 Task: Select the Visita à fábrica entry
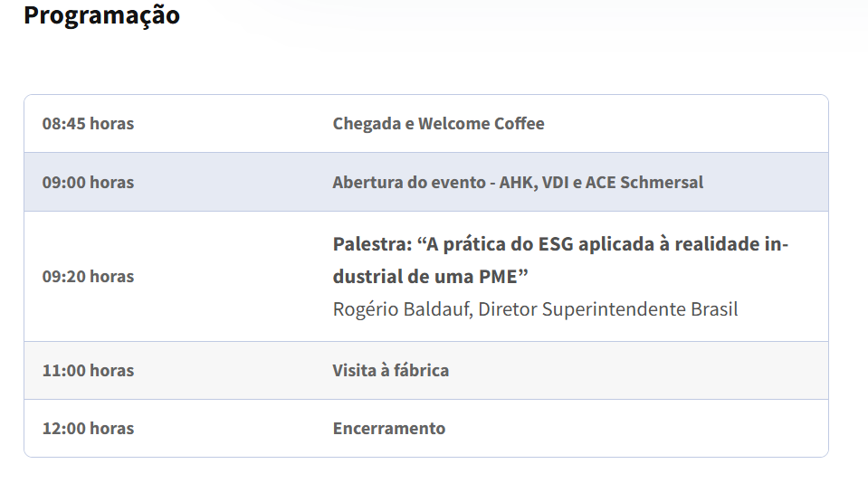[x=390, y=371]
